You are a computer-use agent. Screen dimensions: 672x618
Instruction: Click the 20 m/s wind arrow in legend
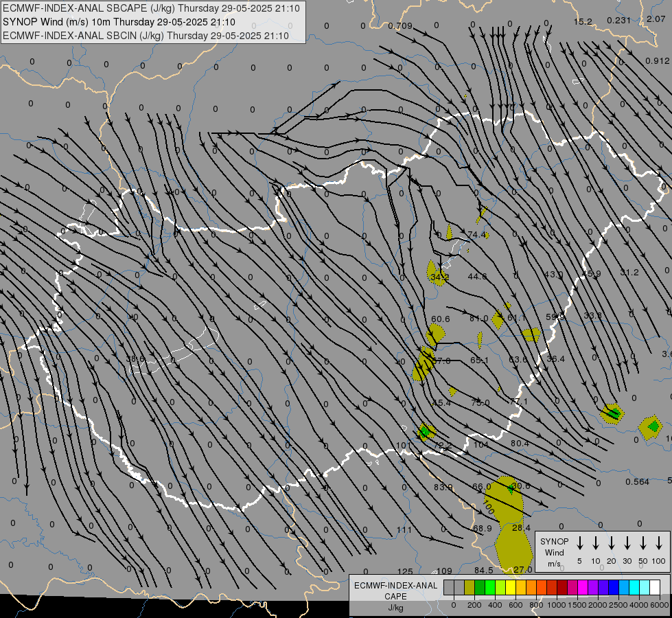(612, 543)
